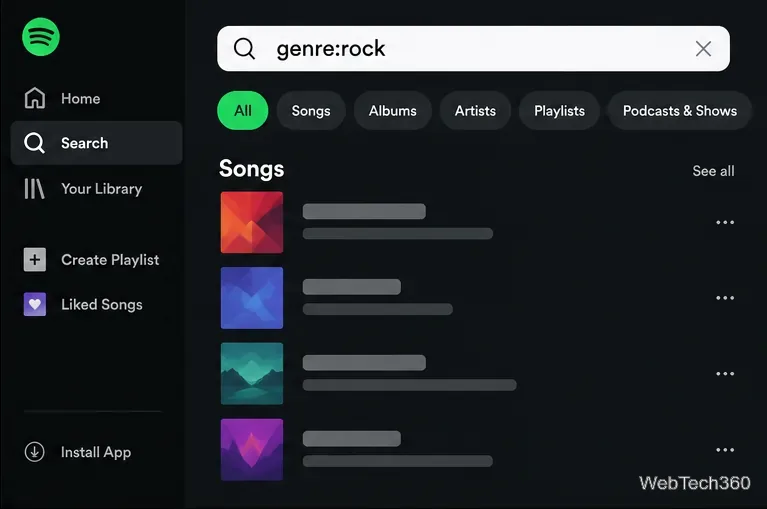Click the Songs section heading
The image size is (767, 509).
[x=251, y=169]
